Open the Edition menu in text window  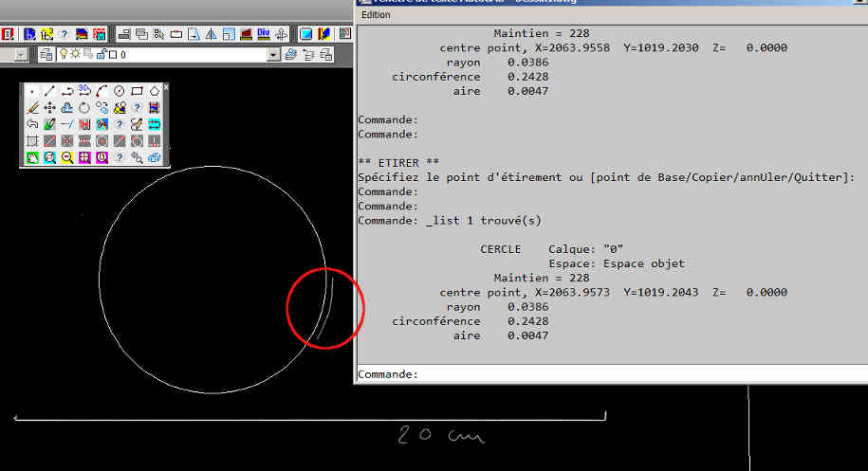(376, 15)
